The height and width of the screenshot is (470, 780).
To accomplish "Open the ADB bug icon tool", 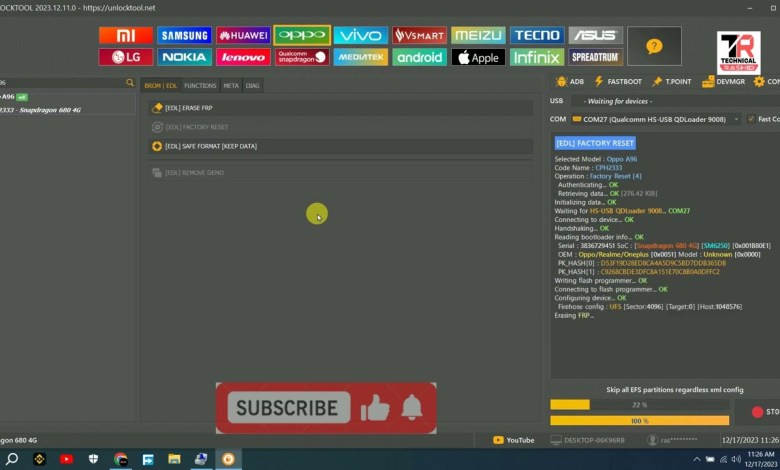I will click(x=569, y=81).
